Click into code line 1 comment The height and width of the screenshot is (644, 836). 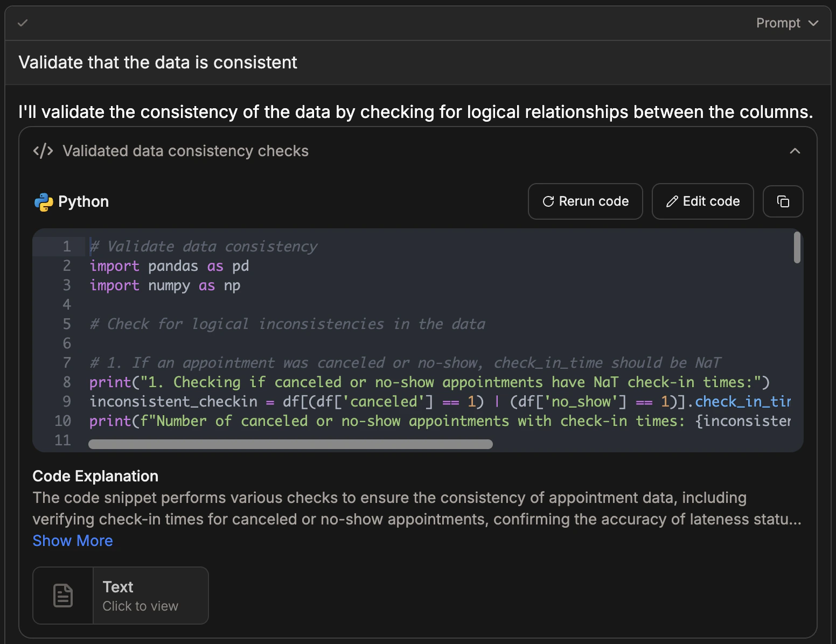point(204,247)
